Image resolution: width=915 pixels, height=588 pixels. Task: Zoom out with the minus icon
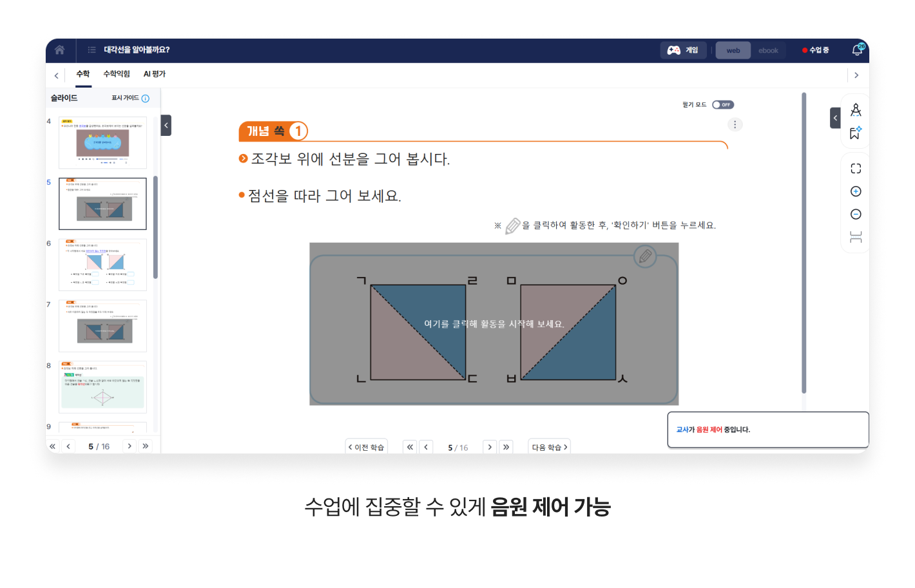point(856,214)
